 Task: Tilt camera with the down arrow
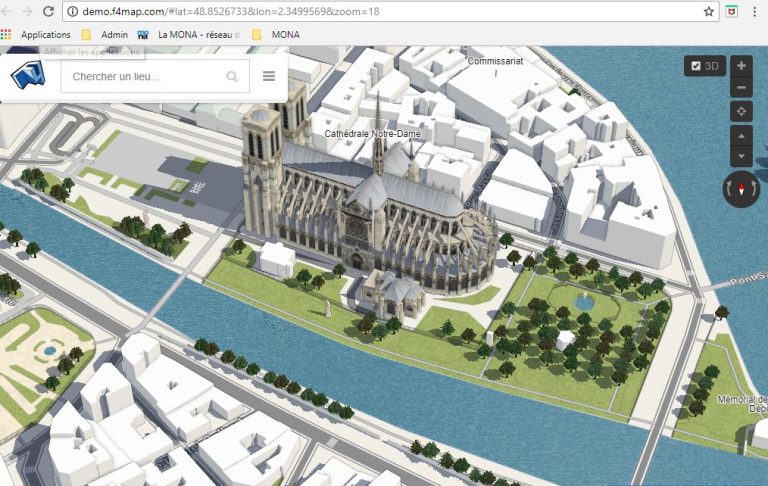pyautogui.click(x=741, y=157)
